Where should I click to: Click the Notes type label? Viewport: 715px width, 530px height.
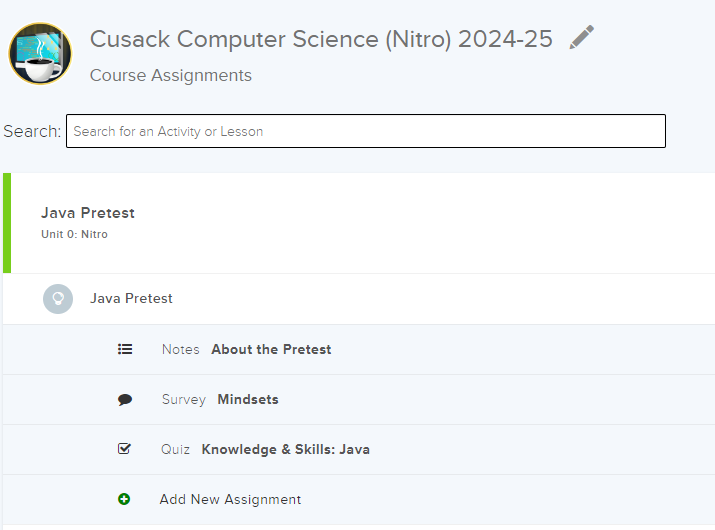tap(181, 349)
